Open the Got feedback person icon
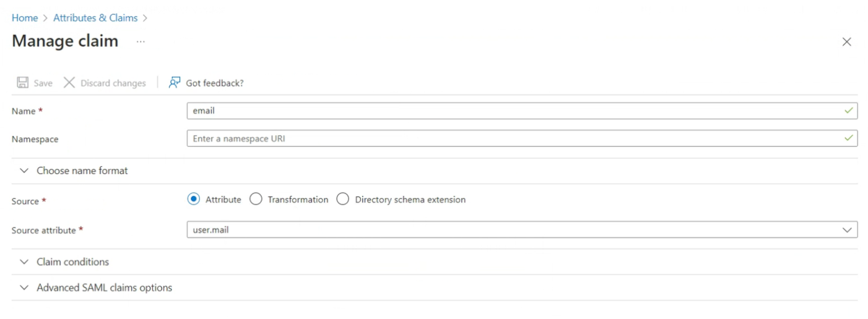Screen dimensions: 868x319 (175, 83)
